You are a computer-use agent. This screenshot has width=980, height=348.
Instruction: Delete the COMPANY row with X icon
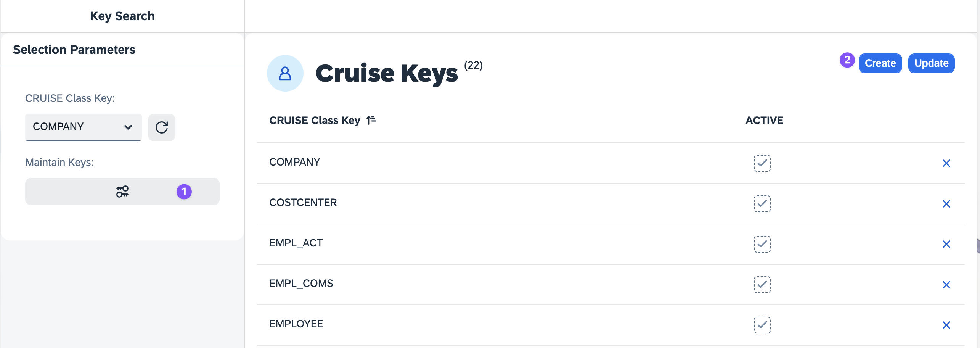pyautogui.click(x=946, y=163)
